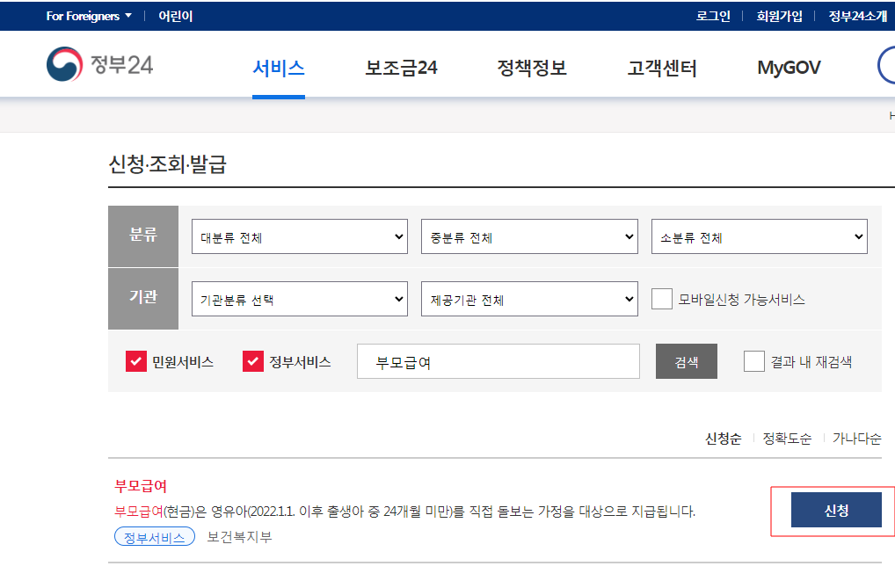Click the 검색 search button
Image resolution: width=895 pixels, height=588 pixels.
686,360
